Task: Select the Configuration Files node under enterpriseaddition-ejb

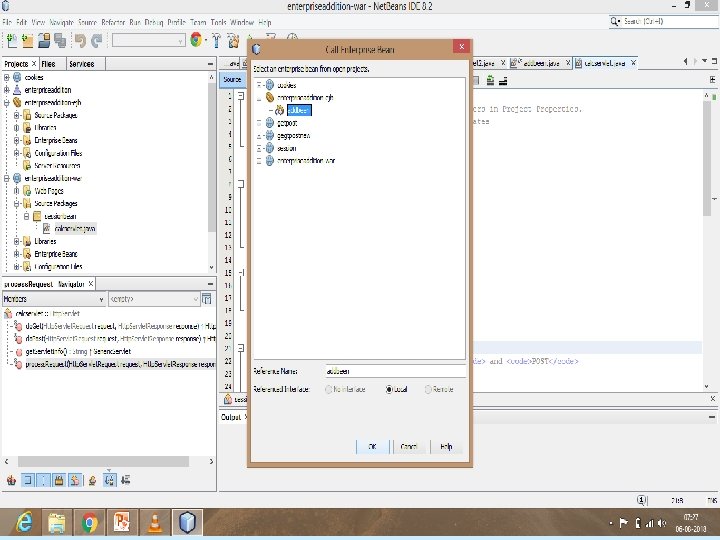Action: tap(58, 153)
